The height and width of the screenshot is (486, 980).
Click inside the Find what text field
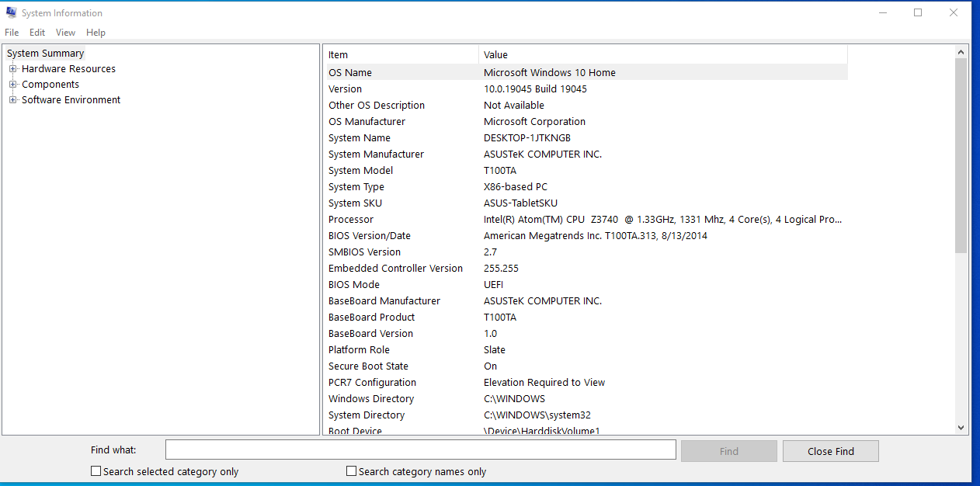(x=420, y=450)
